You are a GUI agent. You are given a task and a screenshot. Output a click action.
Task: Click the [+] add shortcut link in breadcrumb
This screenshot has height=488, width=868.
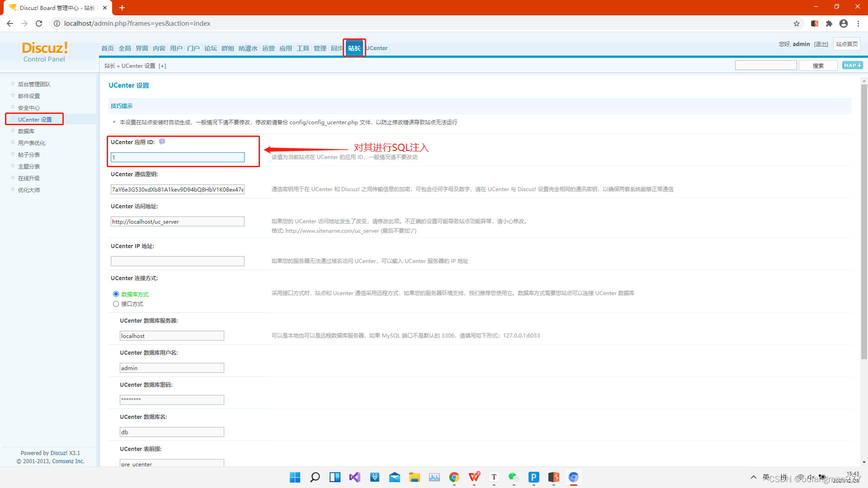[162, 66]
